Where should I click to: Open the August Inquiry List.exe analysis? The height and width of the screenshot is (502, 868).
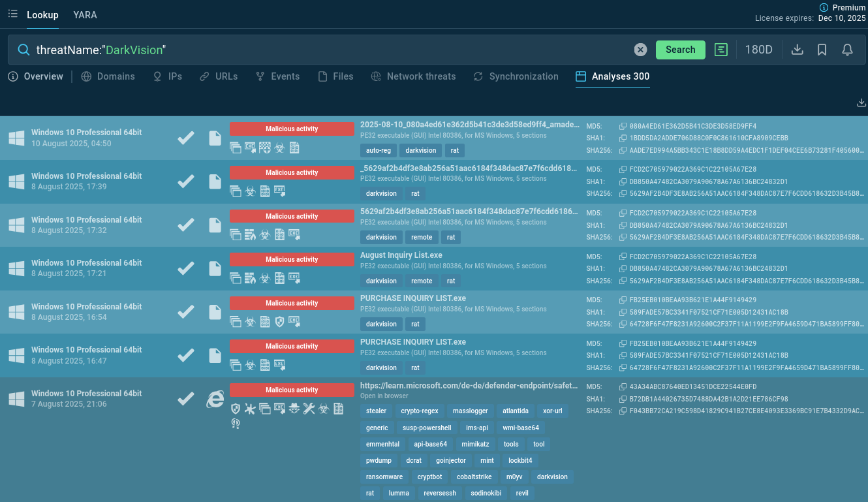click(401, 255)
